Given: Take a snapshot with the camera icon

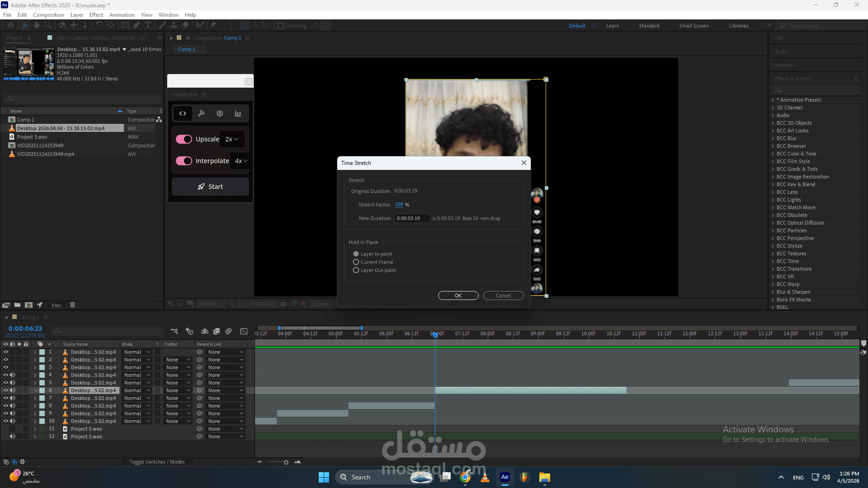Looking at the screenshot, I should click(x=283, y=304).
